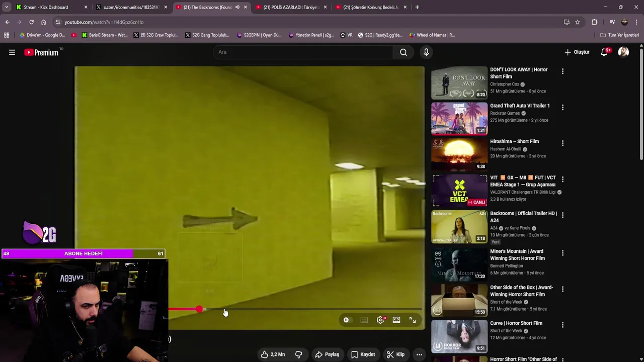Open YouTube notifications bell
The height and width of the screenshot is (362, 644).
pyautogui.click(x=605, y=52)
